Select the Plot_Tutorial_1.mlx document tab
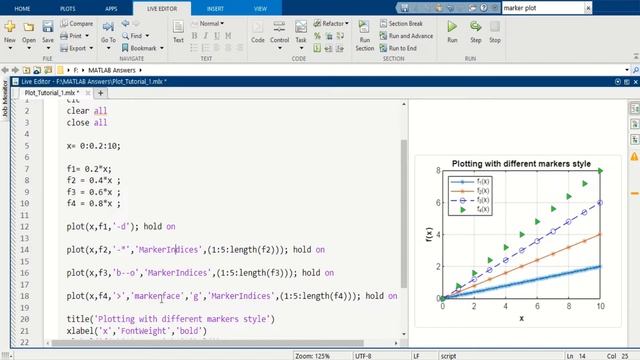The height and width of the screenshot is (360, 640). click(x=51, y=93)
